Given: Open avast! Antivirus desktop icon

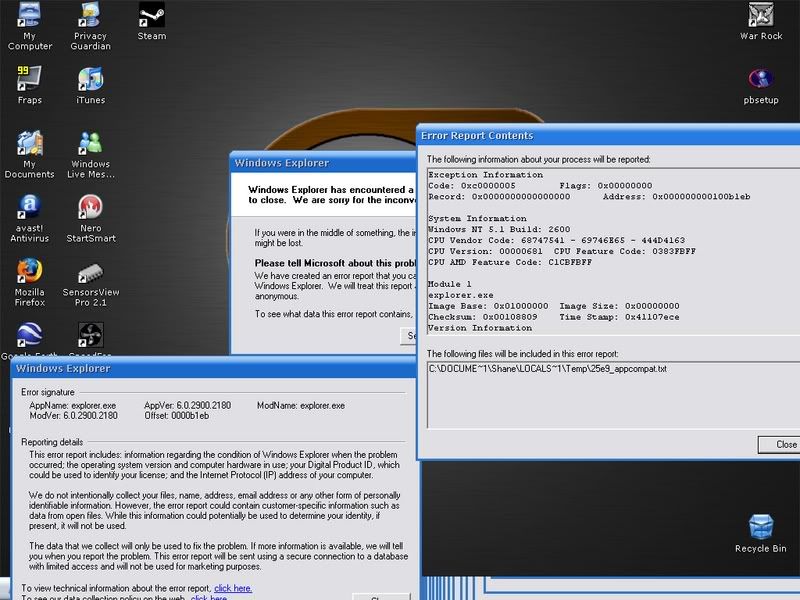Looking at the screenshot, I should click(29, 208).
